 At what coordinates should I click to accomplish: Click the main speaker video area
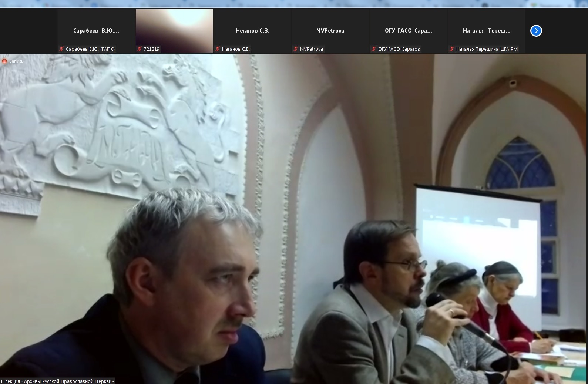294,218
